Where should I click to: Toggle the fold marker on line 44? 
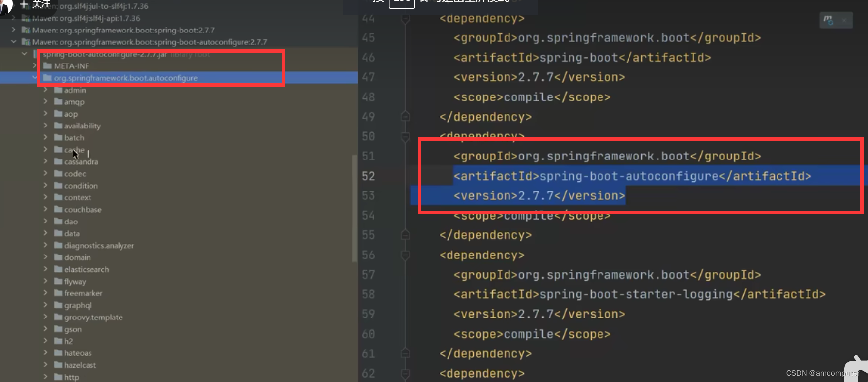[x=405, y=19]
